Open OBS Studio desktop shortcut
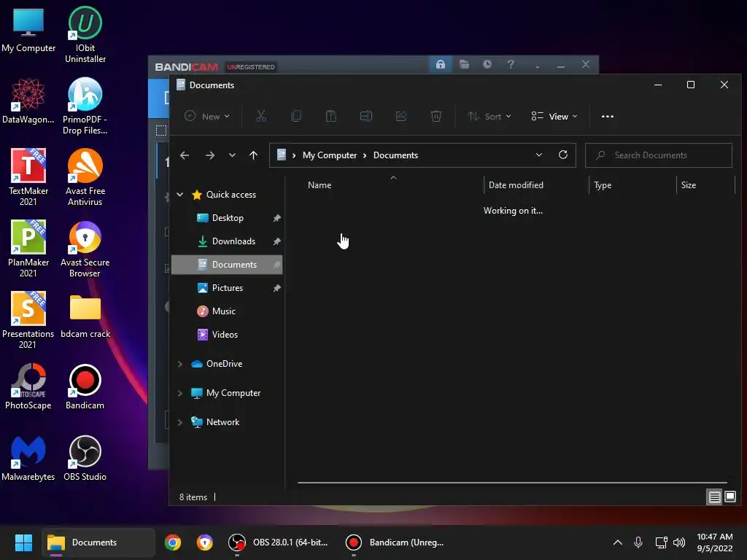 click(85, 458)
